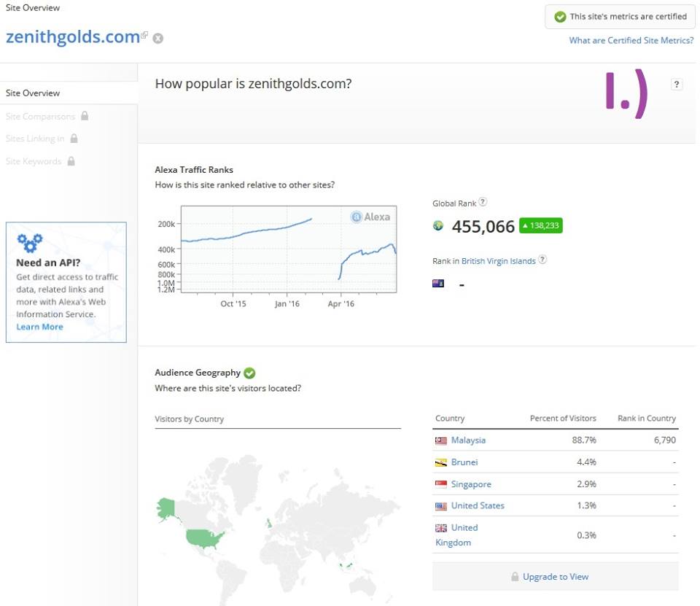Click British Virgin Islands flag icon

tap(438, 283)
